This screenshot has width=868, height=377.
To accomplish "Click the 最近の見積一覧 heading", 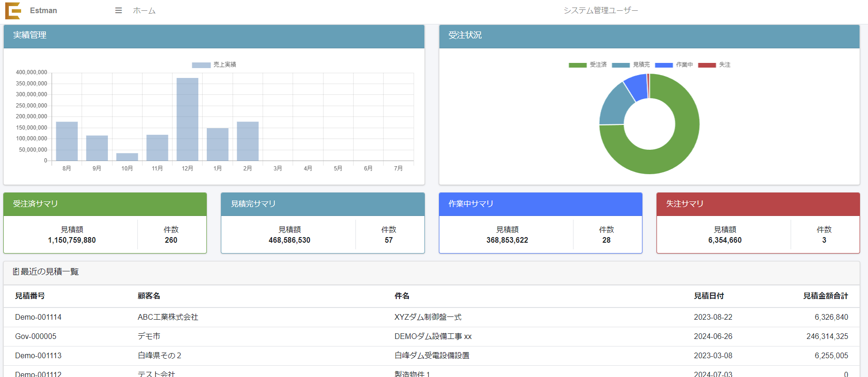I will tap(50, 271).
